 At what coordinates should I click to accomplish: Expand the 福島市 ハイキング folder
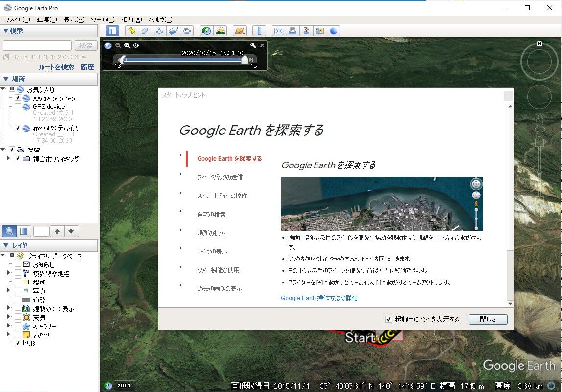tap(9, 158)
